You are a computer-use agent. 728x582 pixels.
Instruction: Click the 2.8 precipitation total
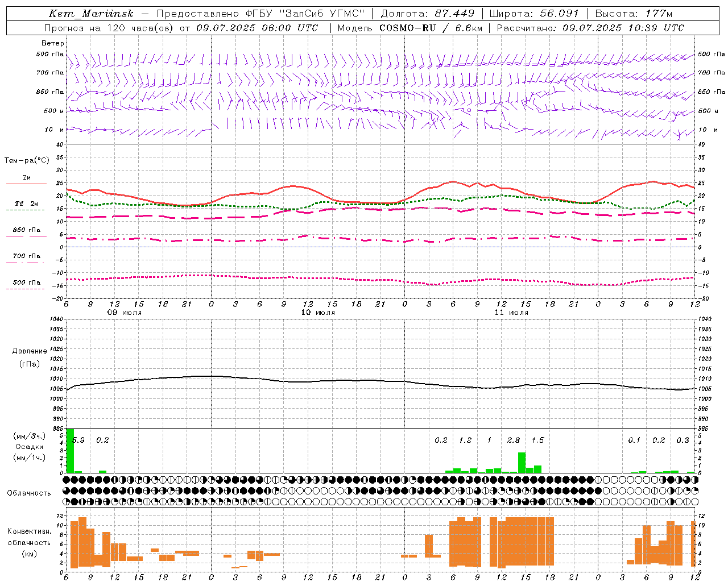pyautogui.click(x=514, y=440)
